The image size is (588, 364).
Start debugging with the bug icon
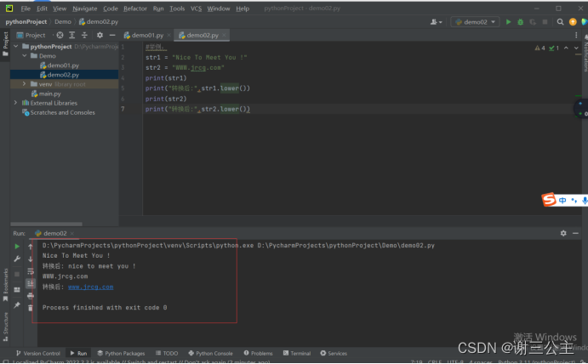coord(521,22)
